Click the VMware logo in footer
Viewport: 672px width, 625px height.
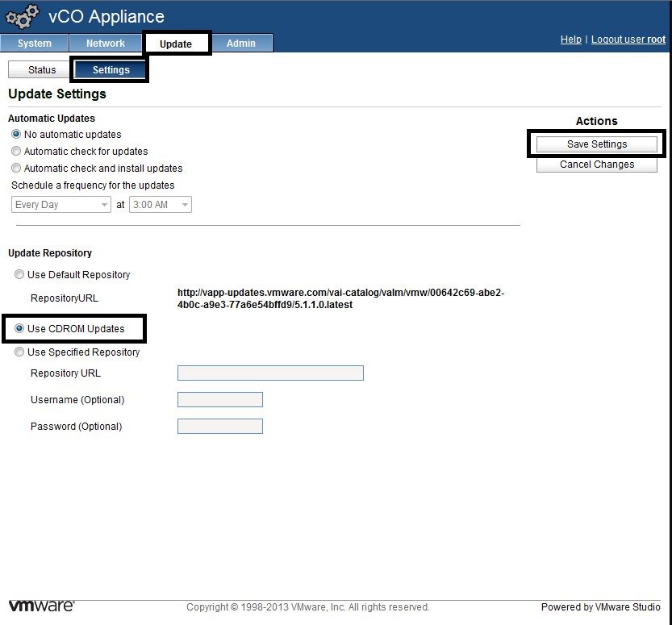[x=41, y=606]
